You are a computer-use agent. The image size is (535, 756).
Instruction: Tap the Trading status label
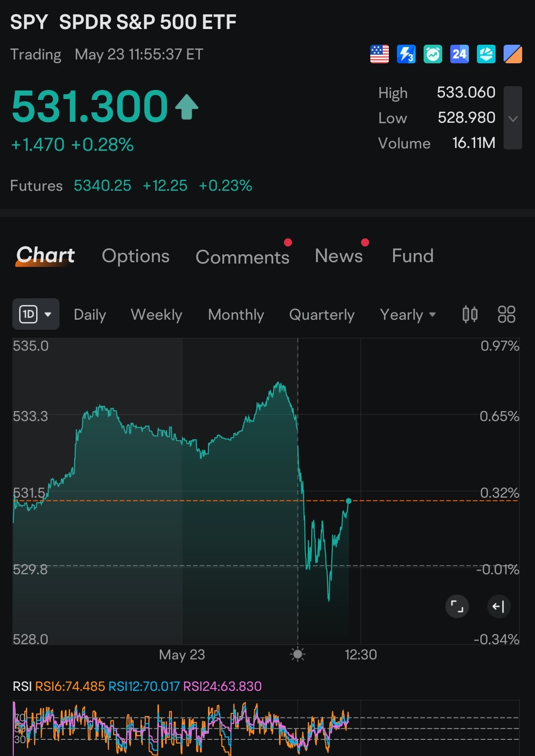(x=36, y=54)
